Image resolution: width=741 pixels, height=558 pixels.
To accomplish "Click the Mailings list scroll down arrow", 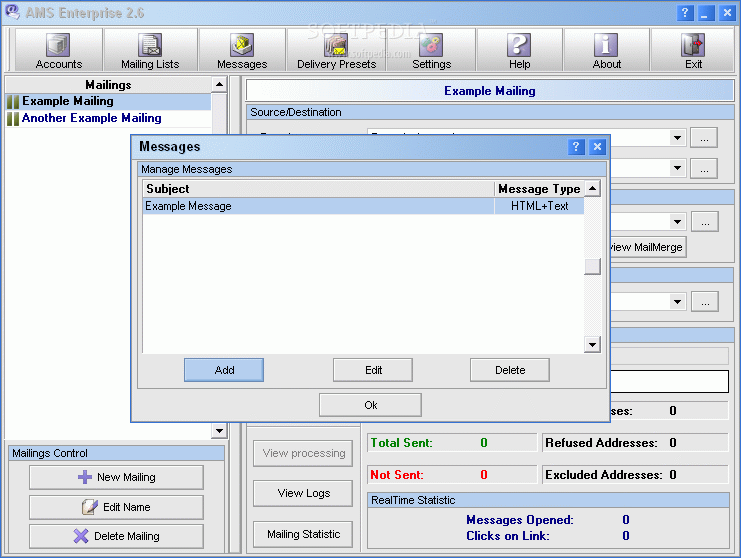I will 219,430.
